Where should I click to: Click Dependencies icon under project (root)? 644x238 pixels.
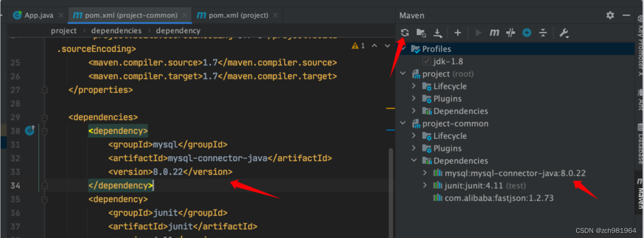(427, 111)
